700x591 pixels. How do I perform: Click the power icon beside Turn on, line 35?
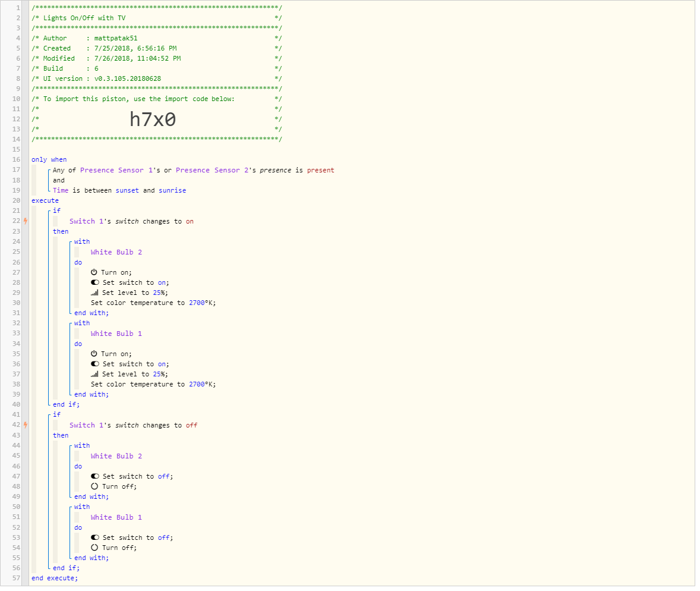(94, 354)
